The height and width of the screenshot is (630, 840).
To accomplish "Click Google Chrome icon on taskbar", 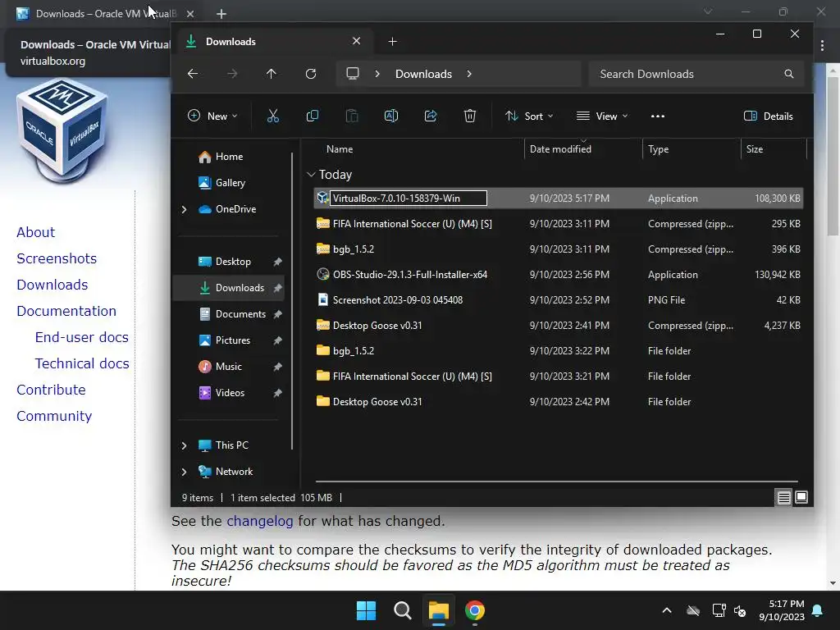I will click(475, 610).
